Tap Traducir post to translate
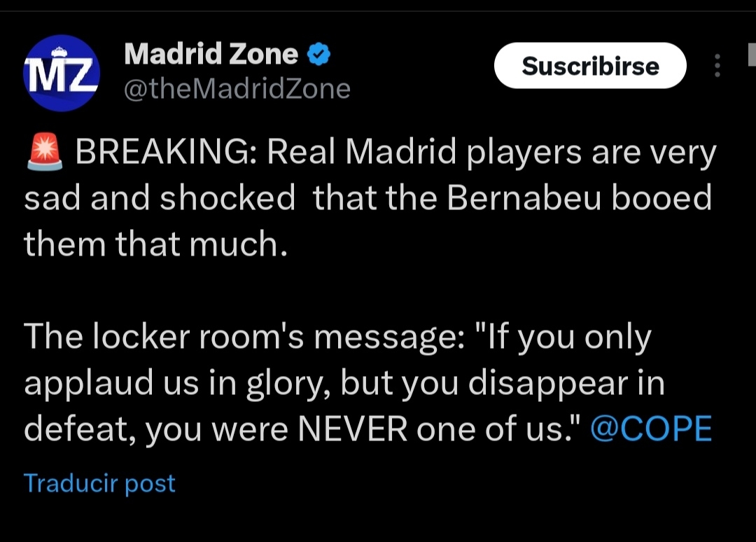 [99, 483]
